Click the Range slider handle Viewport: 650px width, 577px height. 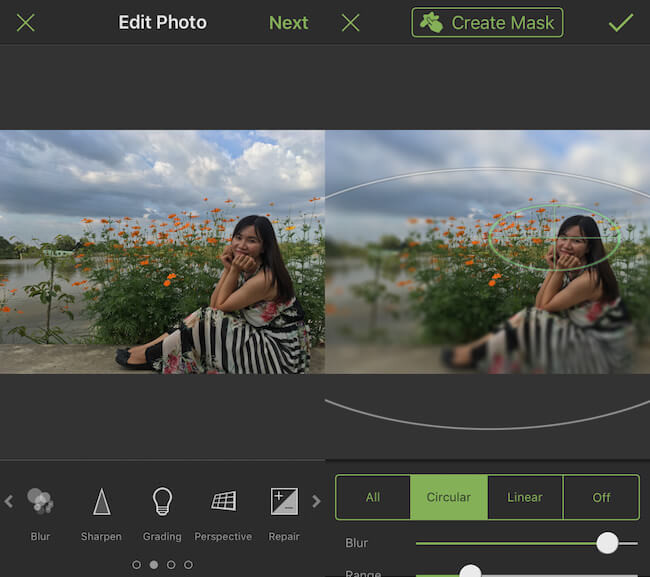pyautogui.click(x=471, y=572)
